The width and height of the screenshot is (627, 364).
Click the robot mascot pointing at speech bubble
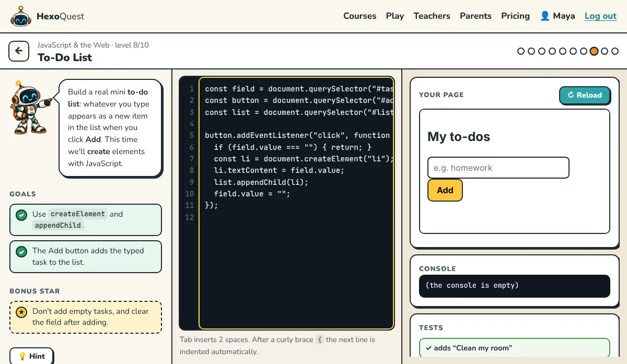pyautogui.click(x=31, y=107)
